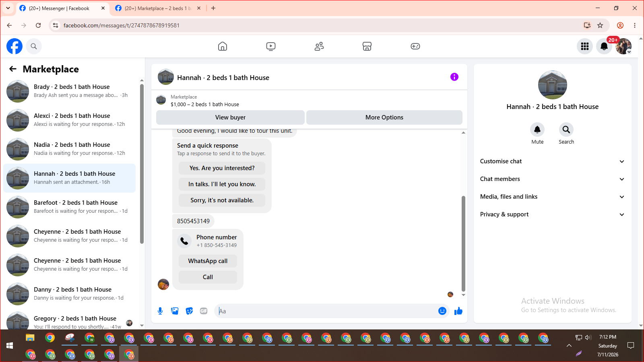Click the taskbar volume speaker icon
Image resolution: width=644 pixels, height=362 pixels.
pos(588,337)
